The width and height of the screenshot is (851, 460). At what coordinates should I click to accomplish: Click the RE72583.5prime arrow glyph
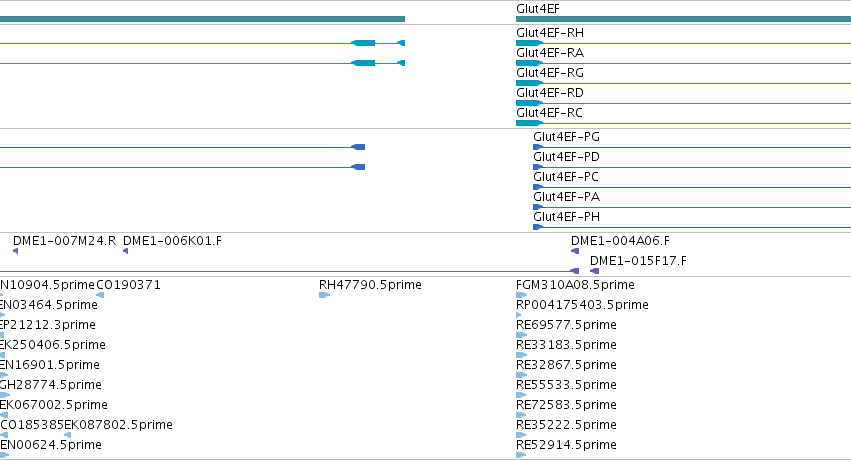[522, 416]
